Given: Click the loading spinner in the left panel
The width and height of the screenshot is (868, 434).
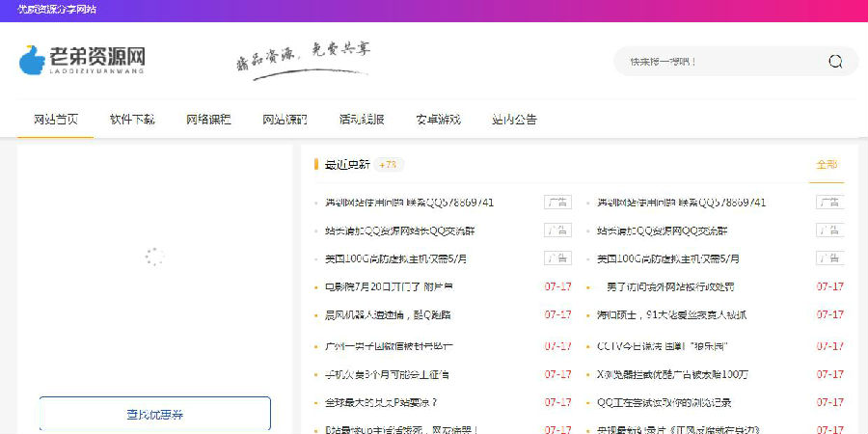Looking at the screenshot, I should click(x=153, y=257).
